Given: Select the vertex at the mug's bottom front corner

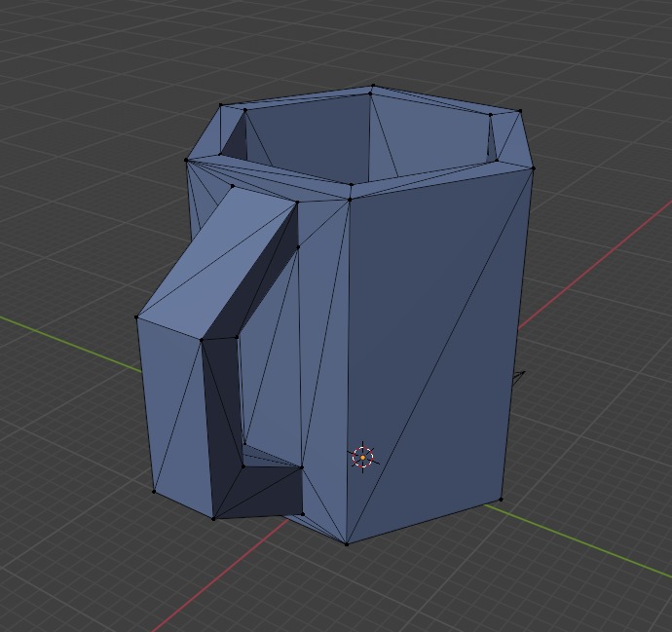Looking at the screenshot, I should click(x=347, y=544).
